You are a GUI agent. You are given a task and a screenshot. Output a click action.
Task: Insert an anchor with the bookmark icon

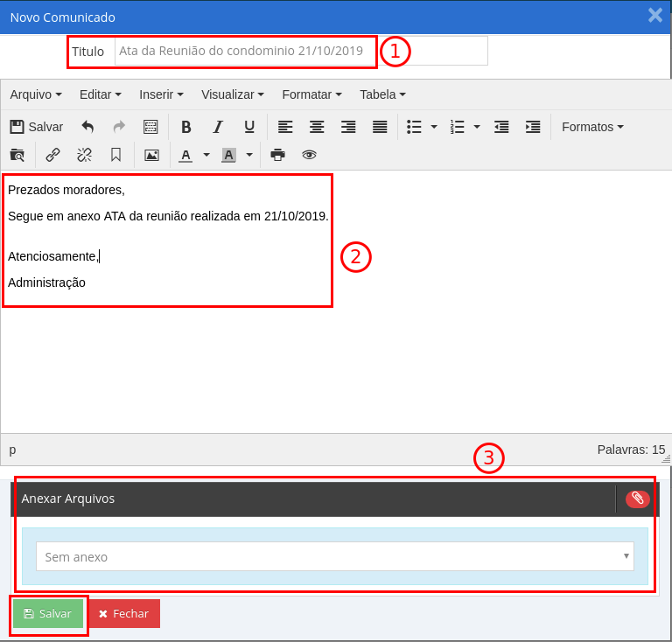click(115, 155)
